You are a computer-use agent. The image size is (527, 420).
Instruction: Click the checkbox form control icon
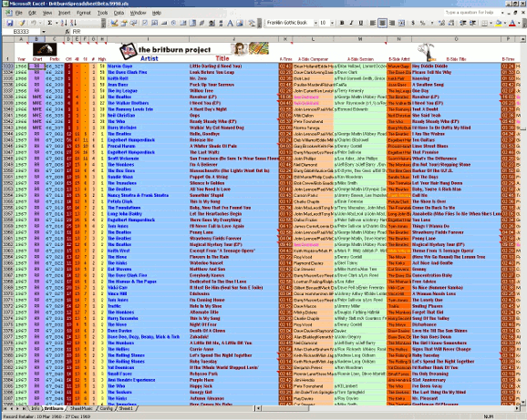[x=145, y=23]
